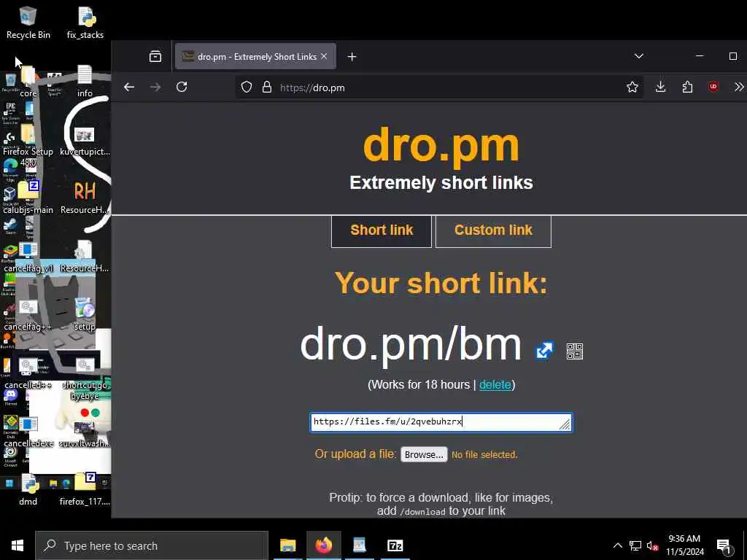Open the Firefox downloads panel
The image size is (747, 560).
tap(660, 87)
